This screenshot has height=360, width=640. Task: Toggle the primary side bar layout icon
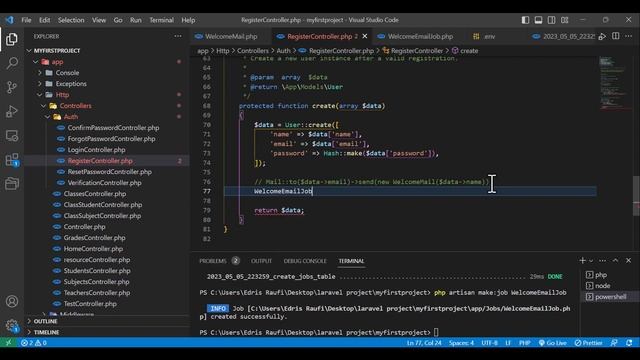(525, 20)
